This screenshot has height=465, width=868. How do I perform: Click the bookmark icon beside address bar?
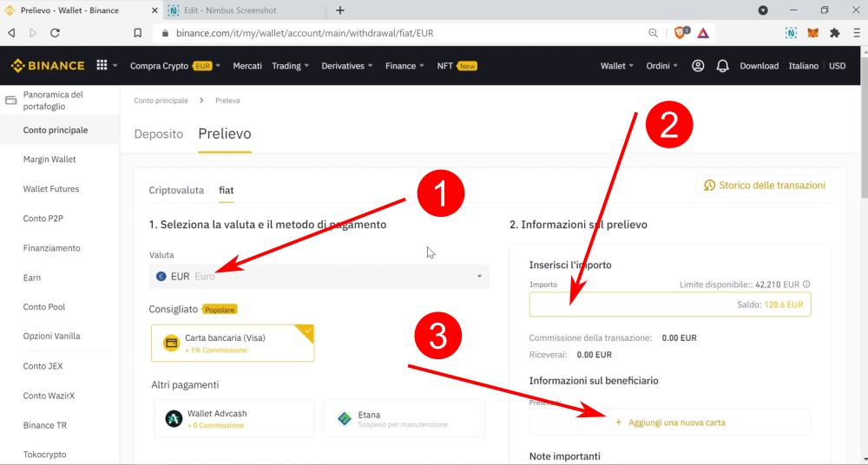click(138, 33)
